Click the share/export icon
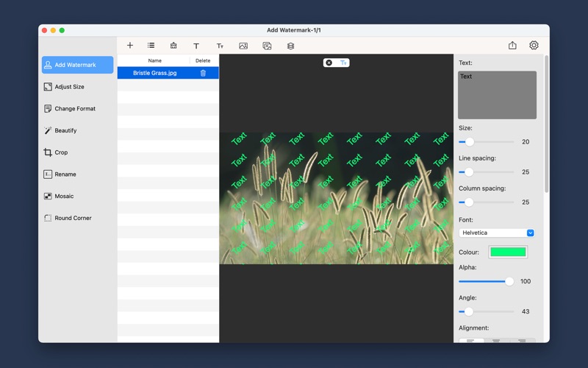Image resolution: width=588 pixels, height=368 pixels. pos(512,46)
